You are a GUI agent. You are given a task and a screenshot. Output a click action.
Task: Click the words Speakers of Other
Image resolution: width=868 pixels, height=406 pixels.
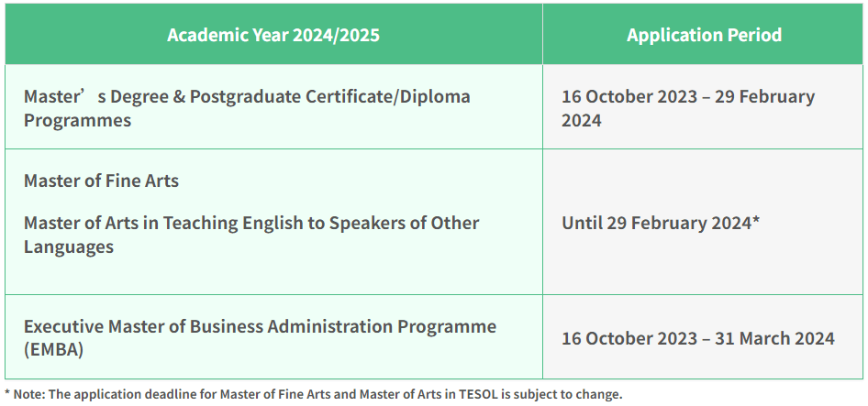tap(405, 223)
